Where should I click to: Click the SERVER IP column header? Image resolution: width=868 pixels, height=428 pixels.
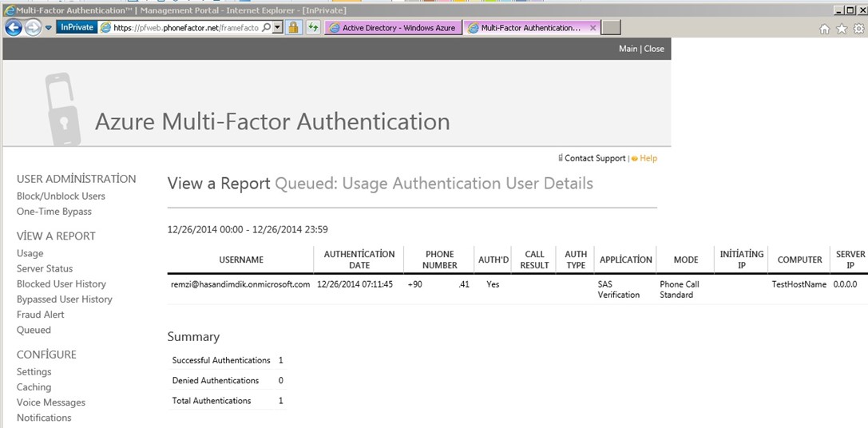click(851, 260)
